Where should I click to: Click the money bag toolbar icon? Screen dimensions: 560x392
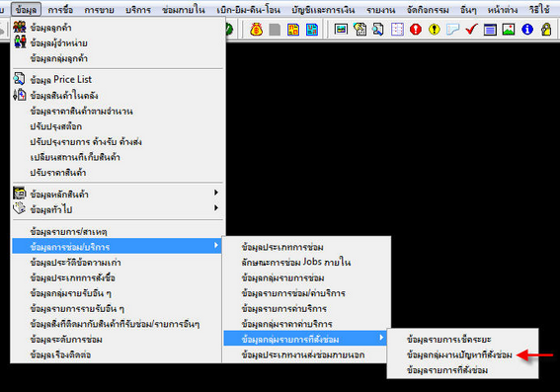256,30
